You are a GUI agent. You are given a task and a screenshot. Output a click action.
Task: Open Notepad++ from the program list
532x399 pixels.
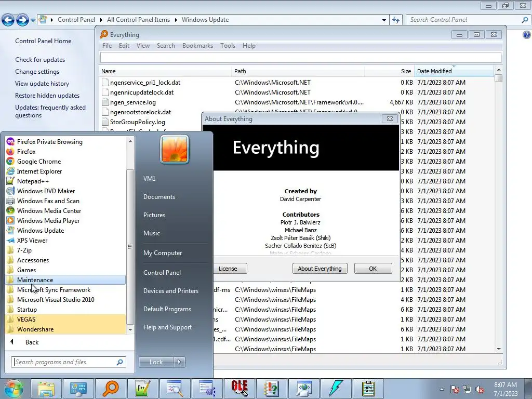click(33, 181)
